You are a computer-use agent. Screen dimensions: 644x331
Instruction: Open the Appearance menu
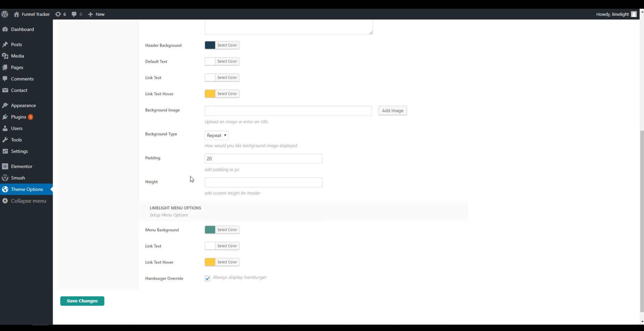pyautogui.click(x=23, y=106)
